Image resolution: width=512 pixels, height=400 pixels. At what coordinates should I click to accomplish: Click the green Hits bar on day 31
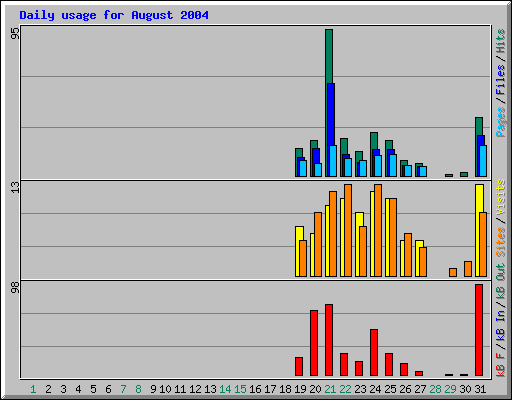[479, 127]
